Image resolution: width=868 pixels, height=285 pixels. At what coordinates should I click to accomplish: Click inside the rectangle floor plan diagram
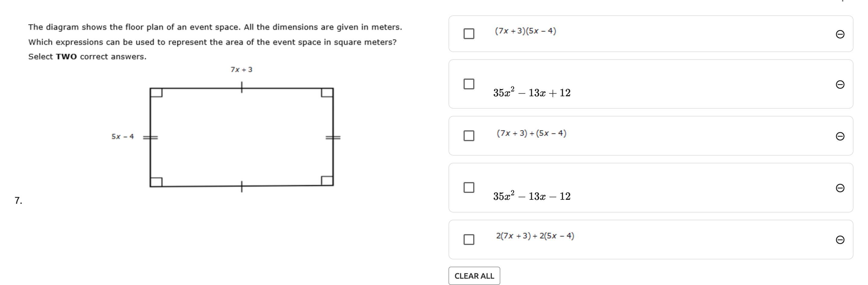pos(241,137)
